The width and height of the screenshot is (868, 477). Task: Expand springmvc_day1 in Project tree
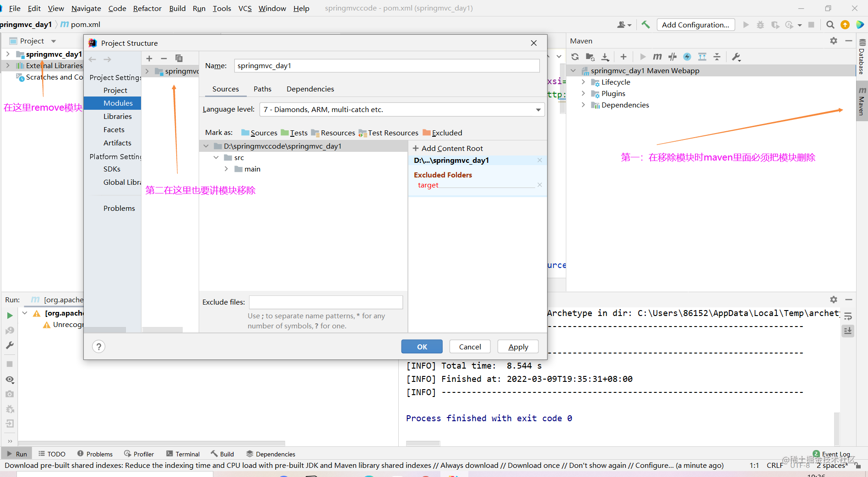pos(8,54)
